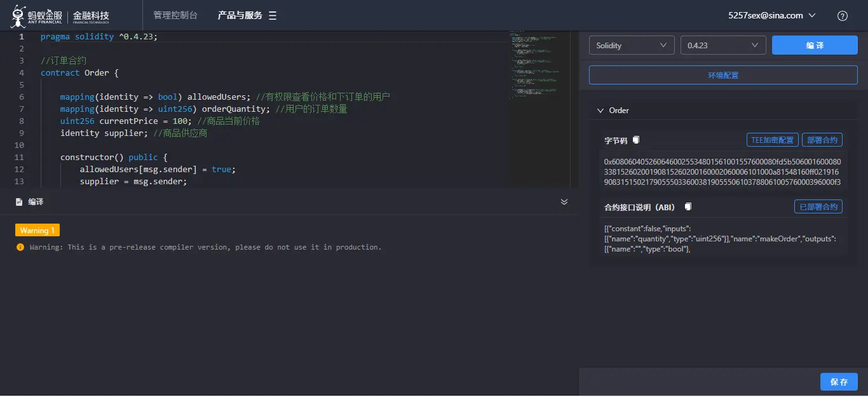Click the allowedUsers[msg.sender] = true line
This screenshot has width=868, height=397.
158,170
